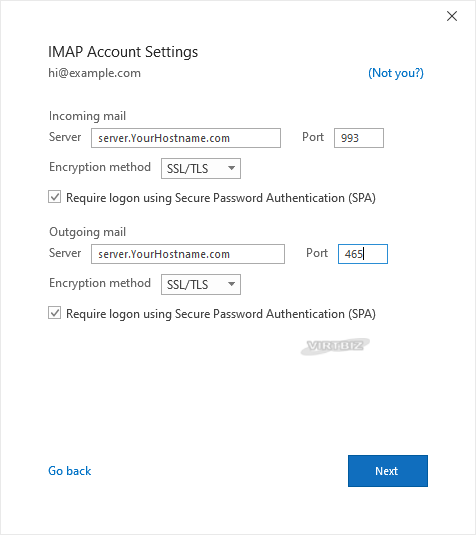
Task: Click the Outgoing mail section heading
Action: click(87, 232)
